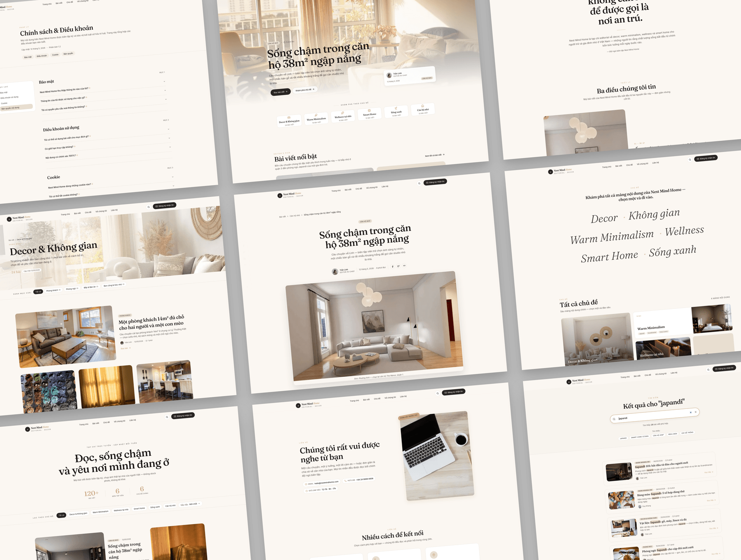Click sofa icon on homepage Decor & Không gian card

coord(289,117)
